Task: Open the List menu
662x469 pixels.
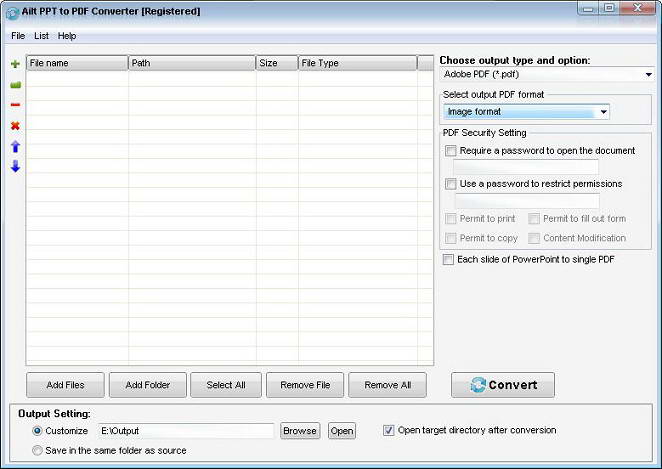Action: click(x=41, y=36)
